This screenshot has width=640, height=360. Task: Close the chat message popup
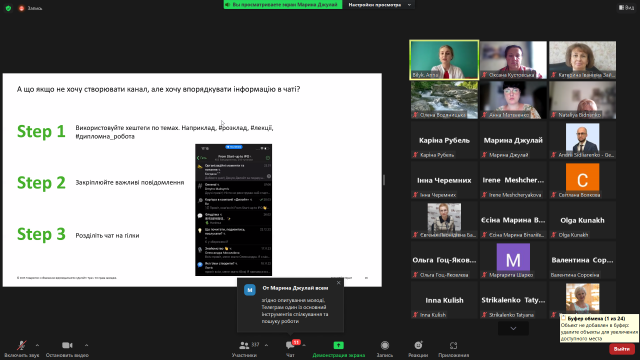338,282
